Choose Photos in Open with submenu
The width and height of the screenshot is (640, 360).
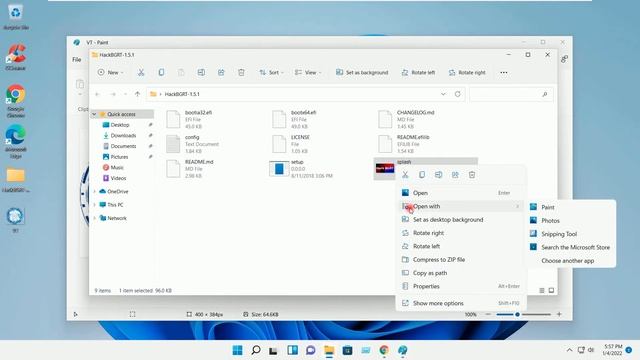coord(571,220)
